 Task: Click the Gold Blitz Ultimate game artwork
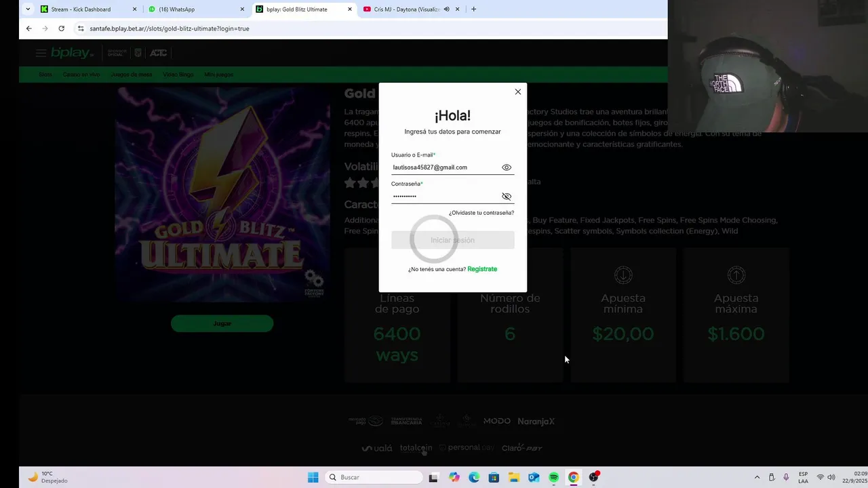pyautogui.click(x=222, y=195)
